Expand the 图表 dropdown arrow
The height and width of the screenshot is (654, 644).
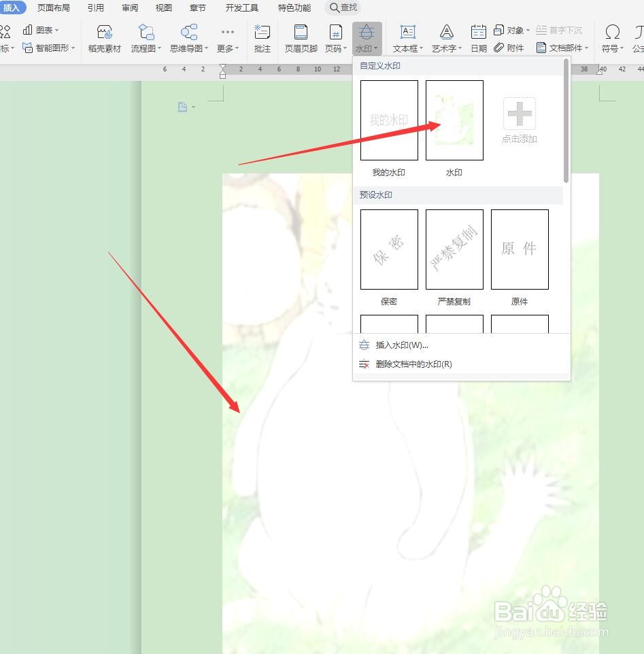(56, 31)
